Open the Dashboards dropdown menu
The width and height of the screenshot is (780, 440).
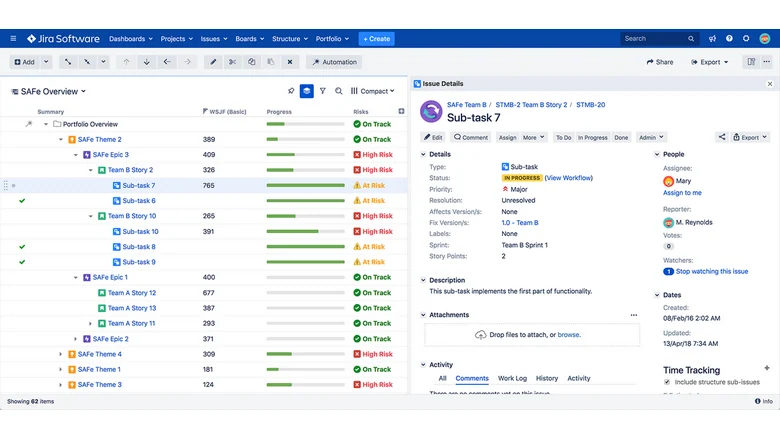(x=131, y=39)
